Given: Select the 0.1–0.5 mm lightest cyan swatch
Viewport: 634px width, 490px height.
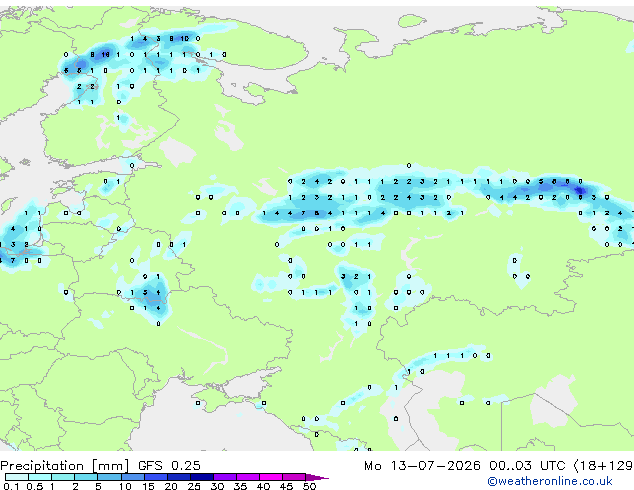Looking at the screenshot, I should coord(17,477).
